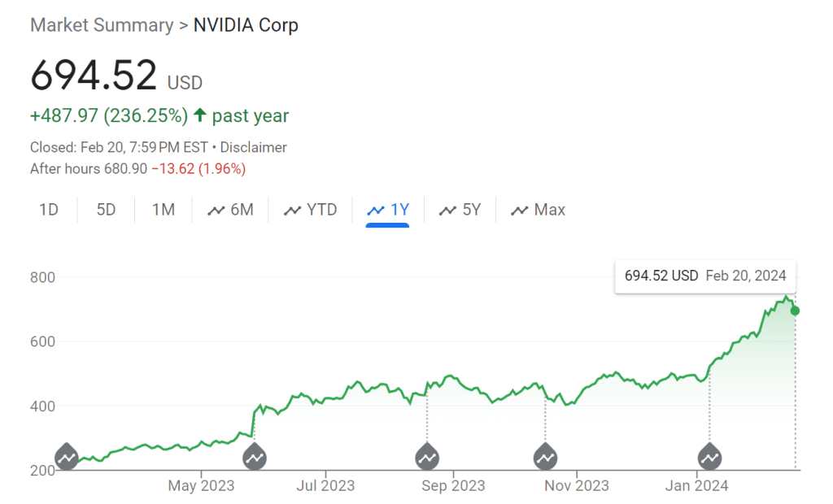
Task: Open the news marker near Sep 2023
Action: (x=427, y=458)
